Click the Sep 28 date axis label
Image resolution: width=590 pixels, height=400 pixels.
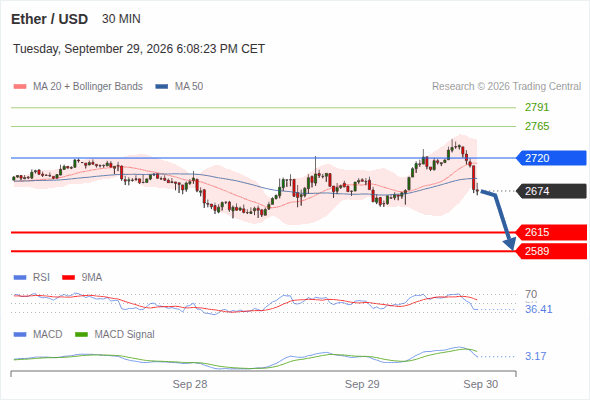coord(190,384)
